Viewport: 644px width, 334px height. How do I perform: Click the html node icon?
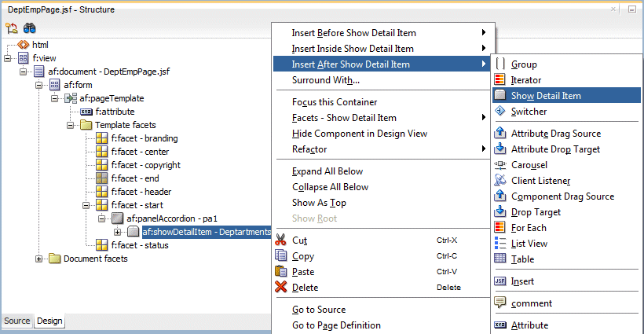tap(24, 44)
